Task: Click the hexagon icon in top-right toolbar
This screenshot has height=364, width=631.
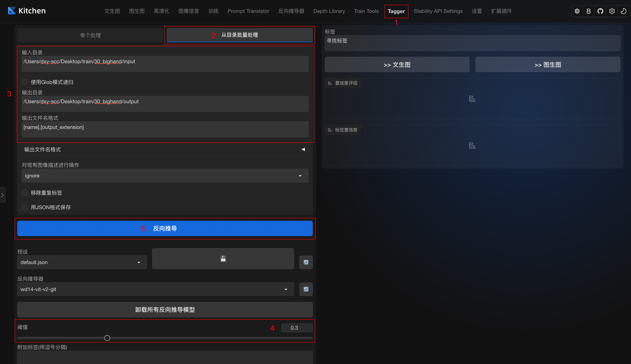Action: pos(577,11)
